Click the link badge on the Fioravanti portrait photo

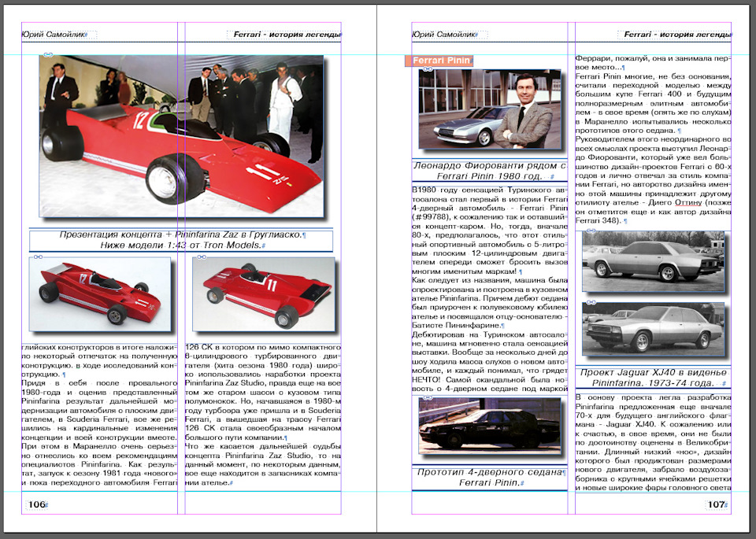428,69
